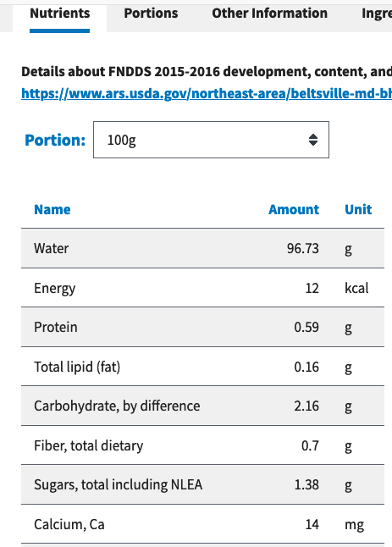Screen dimensions: 392x547
Task: Sort table by Name column header
Action: point(52,210)
